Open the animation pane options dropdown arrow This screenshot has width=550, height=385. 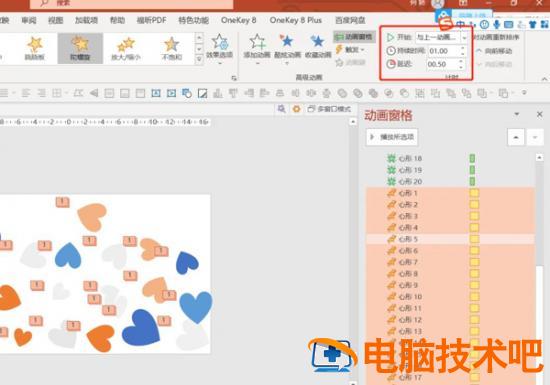tap(516, 114)
